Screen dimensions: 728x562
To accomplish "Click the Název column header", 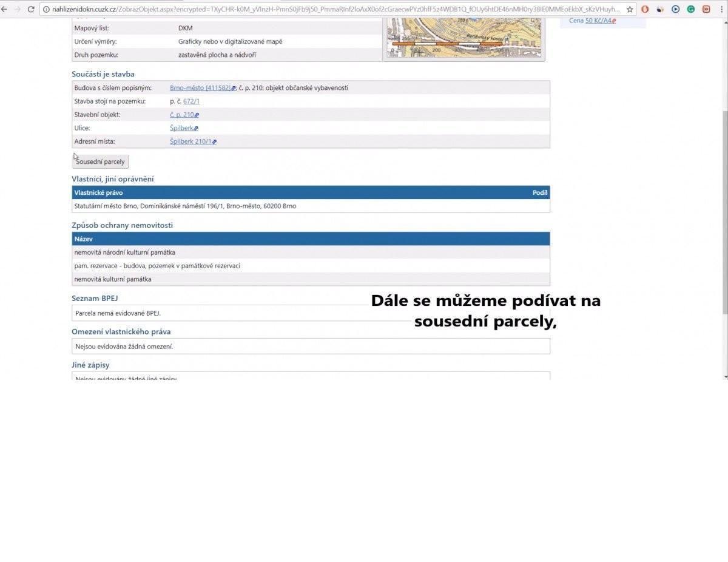I will (x=83, y=239).
